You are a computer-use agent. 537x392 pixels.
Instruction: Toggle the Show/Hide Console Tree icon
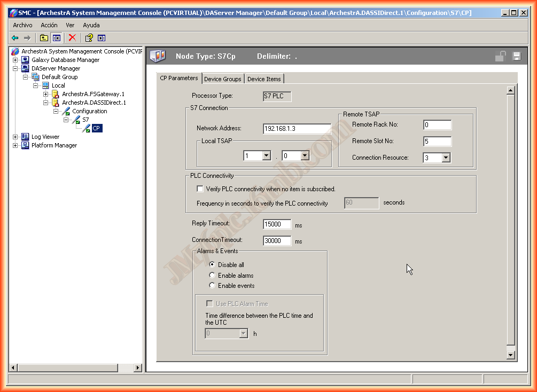tap(56, 38)
